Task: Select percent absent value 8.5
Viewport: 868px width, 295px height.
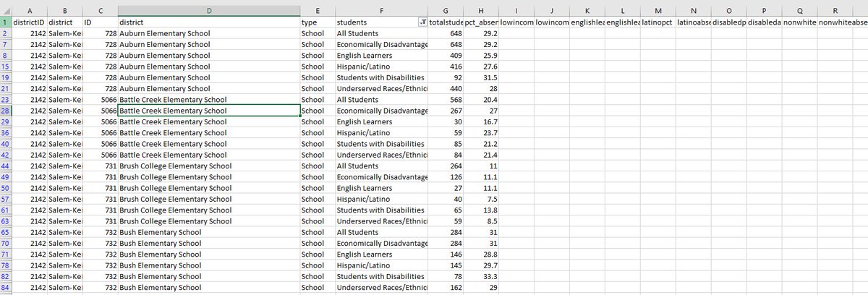Action: [481, 221]
